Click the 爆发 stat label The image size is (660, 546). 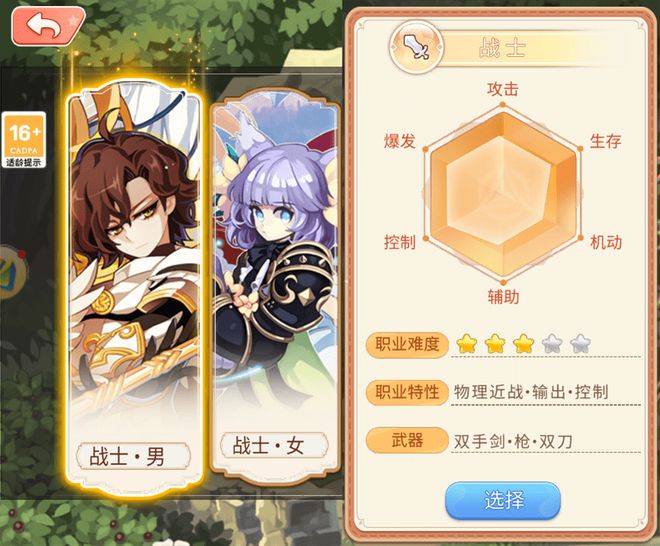click(399, 141)
